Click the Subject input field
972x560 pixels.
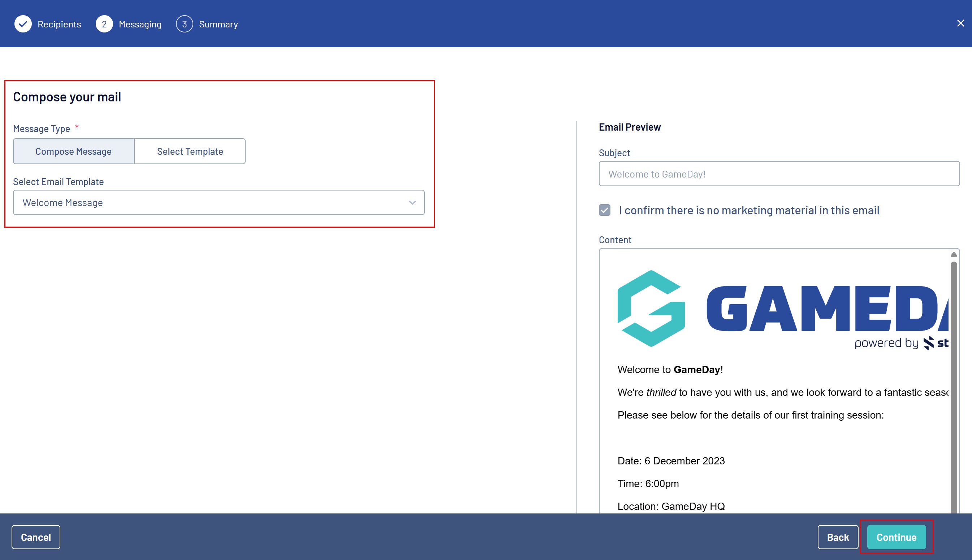pyautogui.click(x=779, y=174)
